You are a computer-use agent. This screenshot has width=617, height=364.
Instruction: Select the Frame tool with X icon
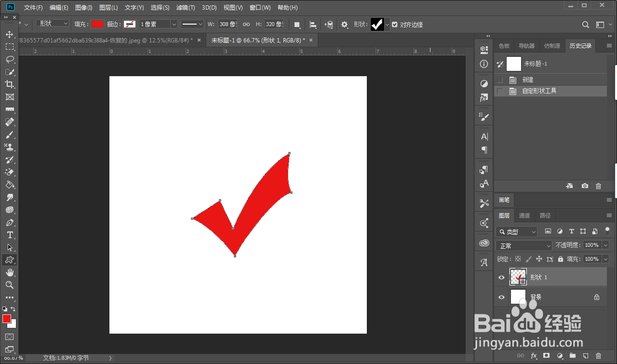[9, 97]
